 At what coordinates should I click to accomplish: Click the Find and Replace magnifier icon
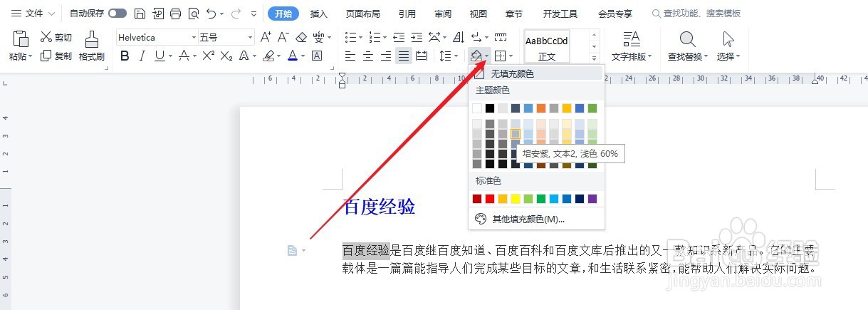pos(688,39)
